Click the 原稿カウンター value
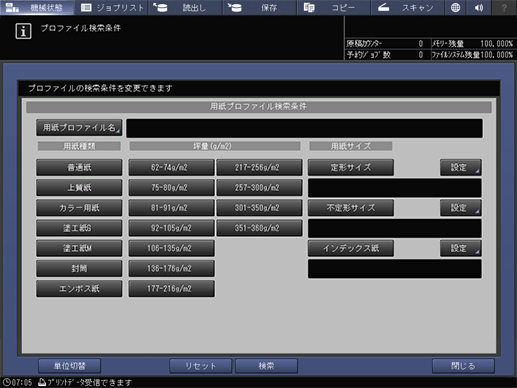 click(421, 44)
